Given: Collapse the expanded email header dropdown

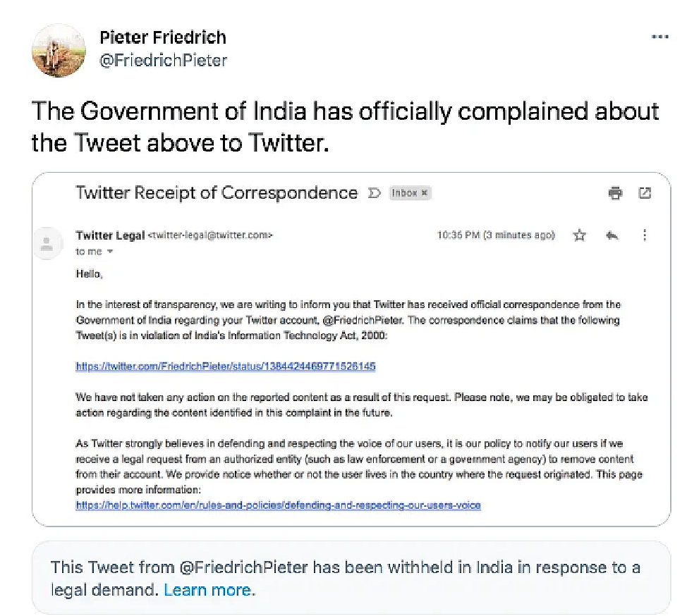Looking at the screenshot, I should click(x=109, y=252).
